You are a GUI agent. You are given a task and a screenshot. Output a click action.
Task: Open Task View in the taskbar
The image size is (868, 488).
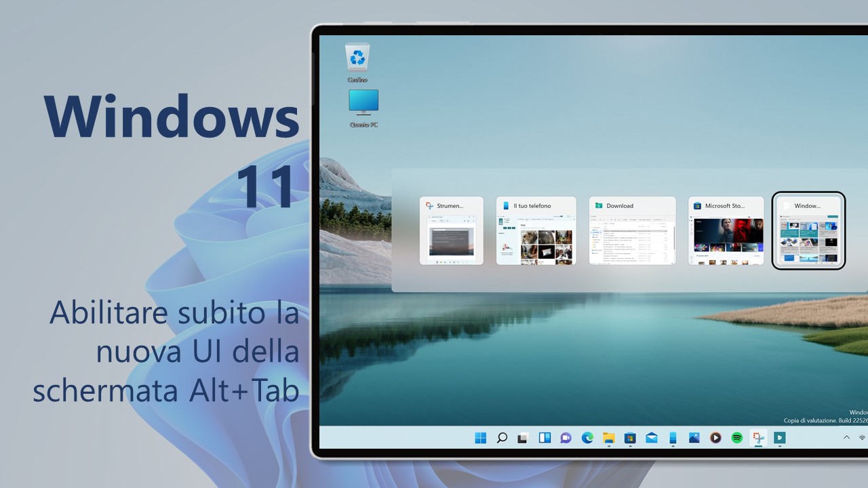[523, 438]
